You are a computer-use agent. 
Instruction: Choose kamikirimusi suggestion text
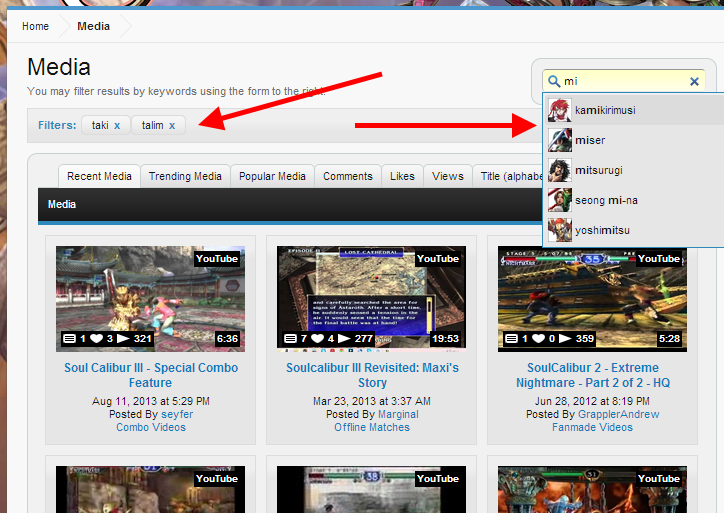(x=605, y=110)
